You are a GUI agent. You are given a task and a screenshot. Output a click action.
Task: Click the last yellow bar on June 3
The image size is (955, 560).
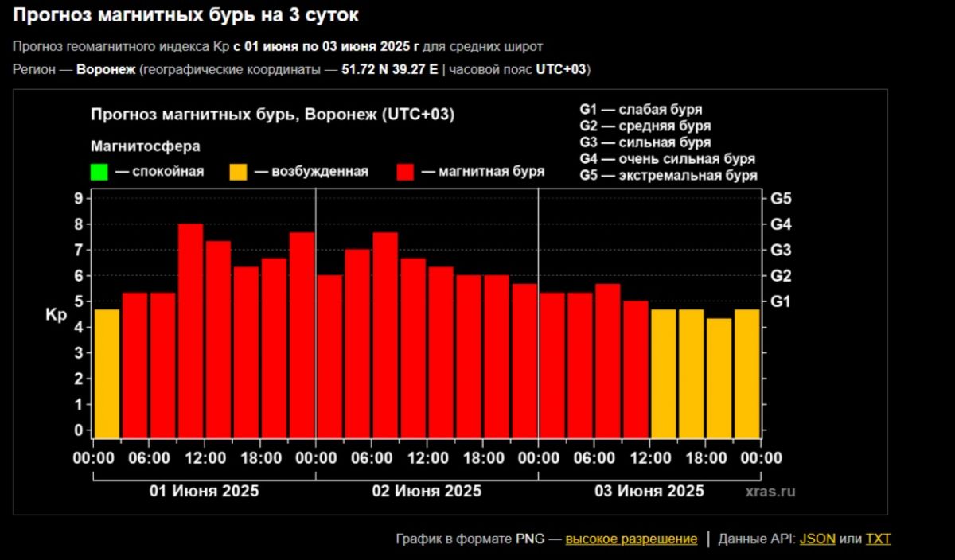(x=746, y=374)
